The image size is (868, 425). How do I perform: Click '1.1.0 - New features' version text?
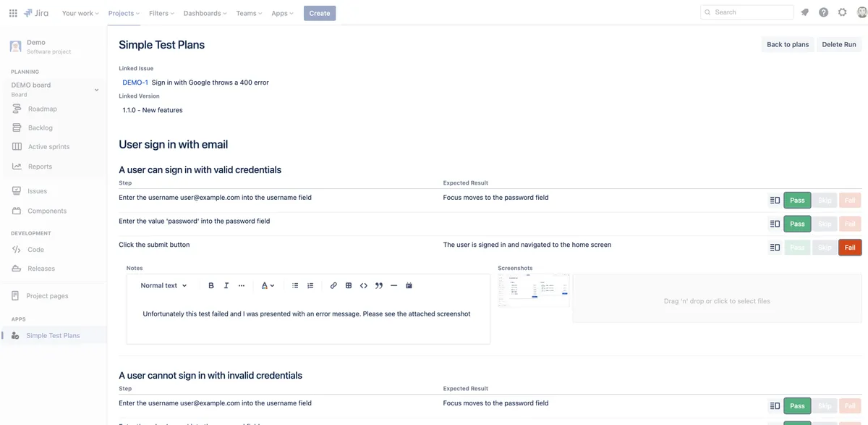click(153, 110)
